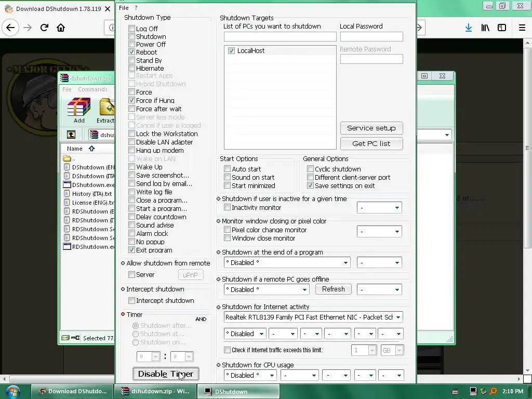Open the Pixel color monitor dropdown
Image resolution: width=532 pixels, height=399 pixels.
click(x=379, y=231)
